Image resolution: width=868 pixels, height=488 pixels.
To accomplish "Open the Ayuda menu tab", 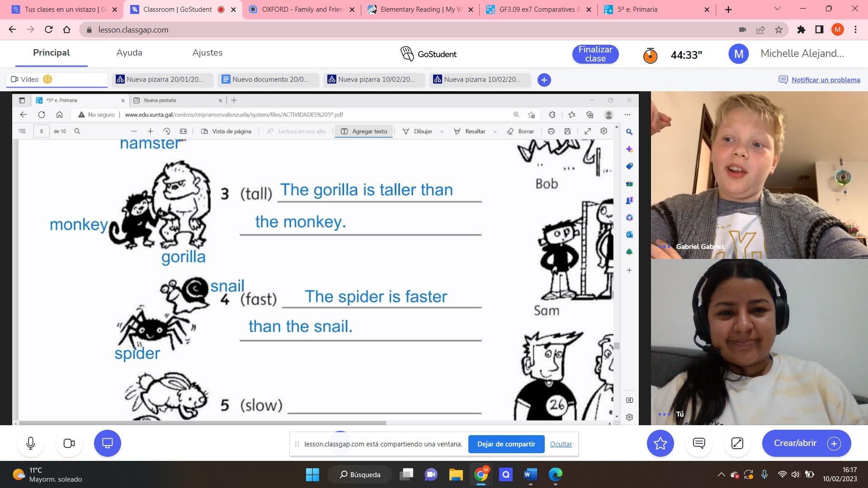I will (x=129, y=53).
